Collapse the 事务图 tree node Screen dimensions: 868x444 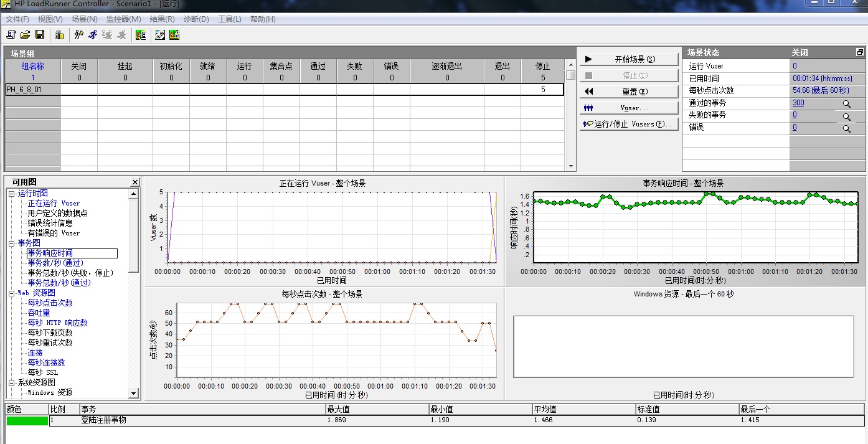[x=12, y=243]
